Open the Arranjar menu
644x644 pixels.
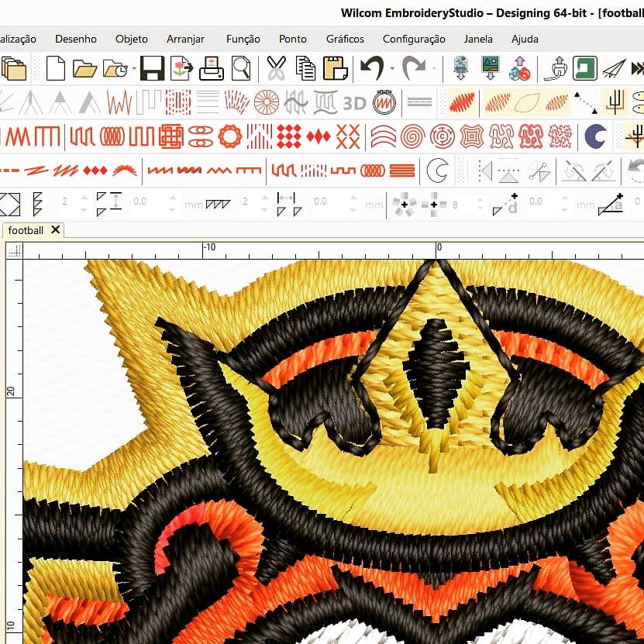pos(185,39)
